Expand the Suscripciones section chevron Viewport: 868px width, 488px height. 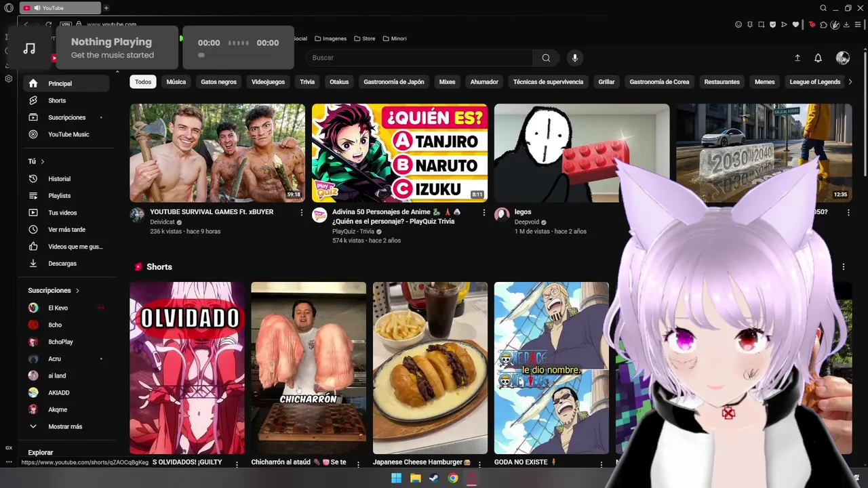point(77,291)
